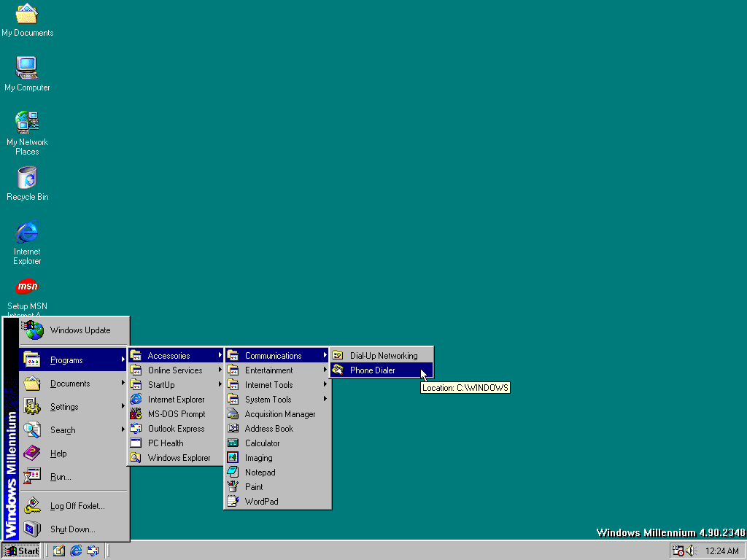Open the Recycle Bin icon
The height and width of the screenshot is (560, 747).
pos(27,178)
